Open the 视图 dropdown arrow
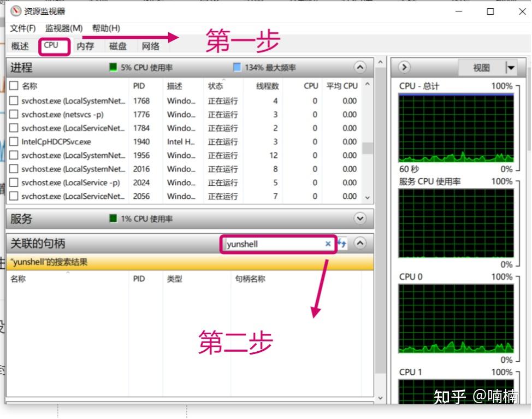This screenshot has height=419, width=532. click(511, 68)
